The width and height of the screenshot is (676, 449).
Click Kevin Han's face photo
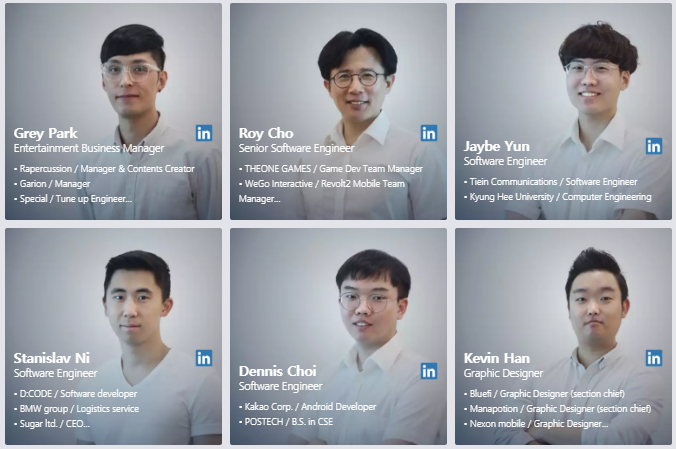click(x=597, y=298)
